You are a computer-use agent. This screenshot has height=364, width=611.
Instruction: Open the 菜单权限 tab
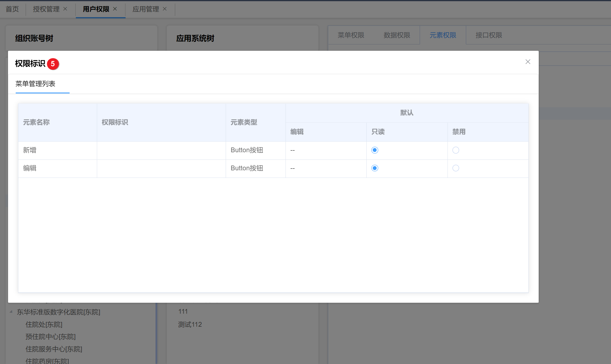click(x=351, y=35)
